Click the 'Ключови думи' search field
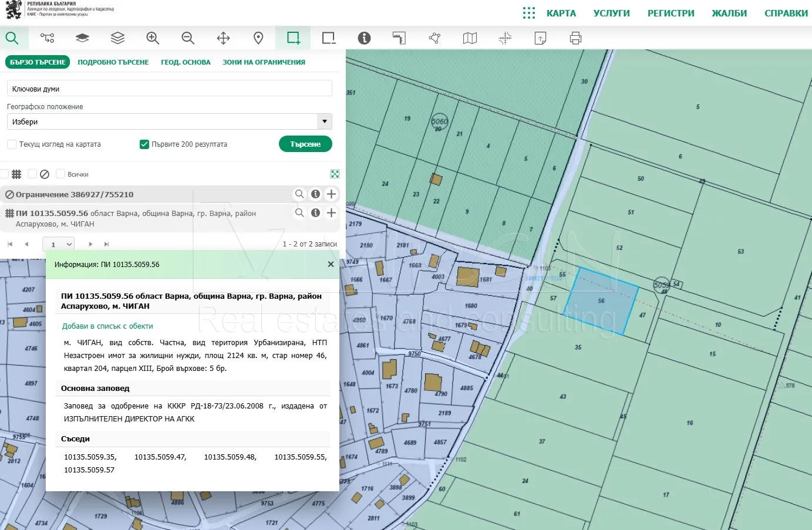812x530 pixels. point(169,89)
